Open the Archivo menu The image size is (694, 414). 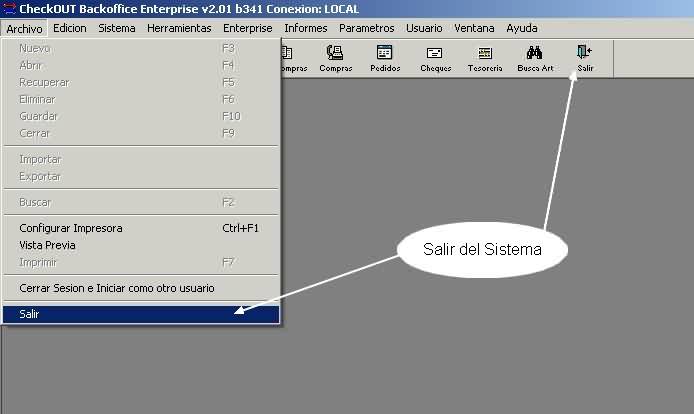coord(24,28)
